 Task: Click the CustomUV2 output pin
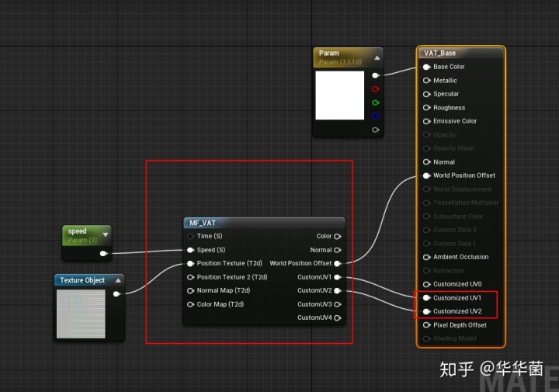click(338, 291)
